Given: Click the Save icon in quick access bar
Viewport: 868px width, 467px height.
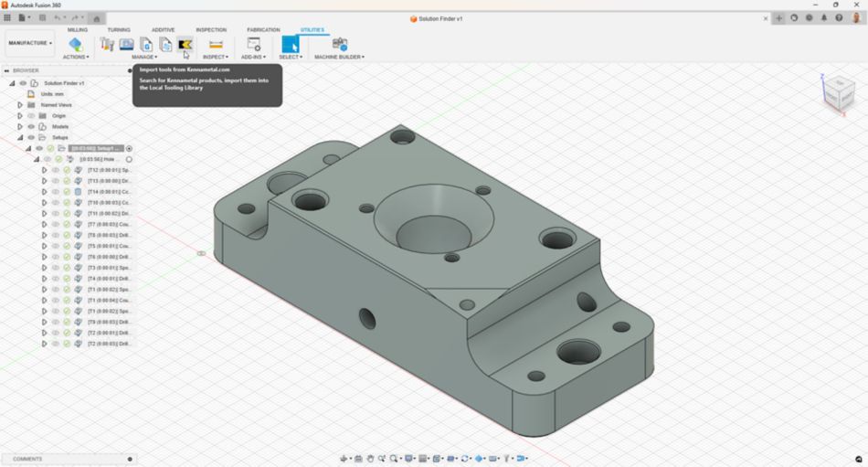Looking at the screenshot, I should [42, 17].
